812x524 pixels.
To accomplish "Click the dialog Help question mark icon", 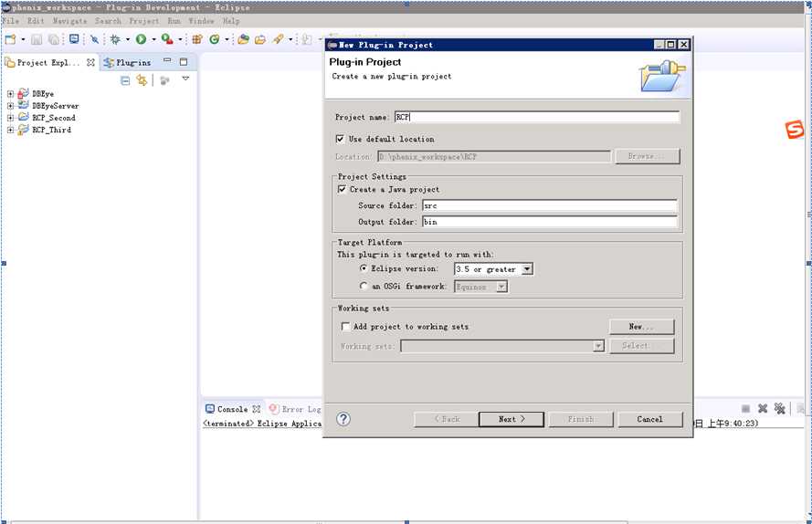I will [343, 419].
